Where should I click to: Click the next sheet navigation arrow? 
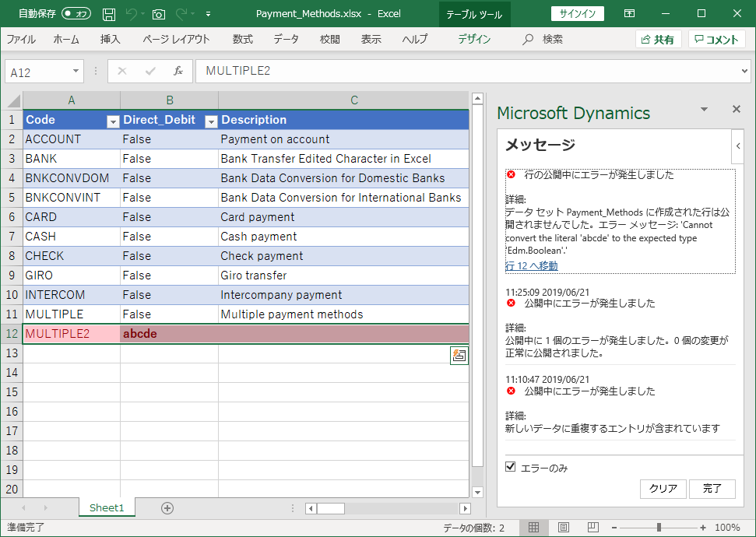(46, 507)
